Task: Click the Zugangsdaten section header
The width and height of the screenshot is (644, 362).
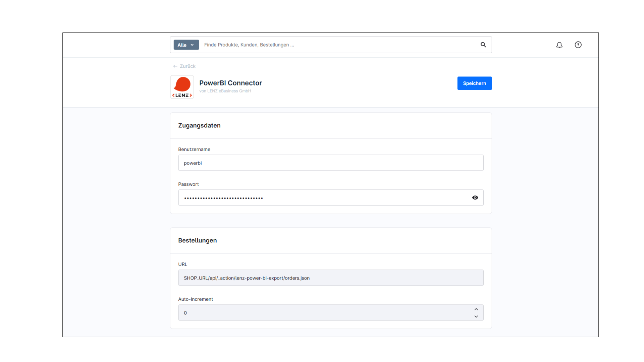Action: click(x=199, y=125)
